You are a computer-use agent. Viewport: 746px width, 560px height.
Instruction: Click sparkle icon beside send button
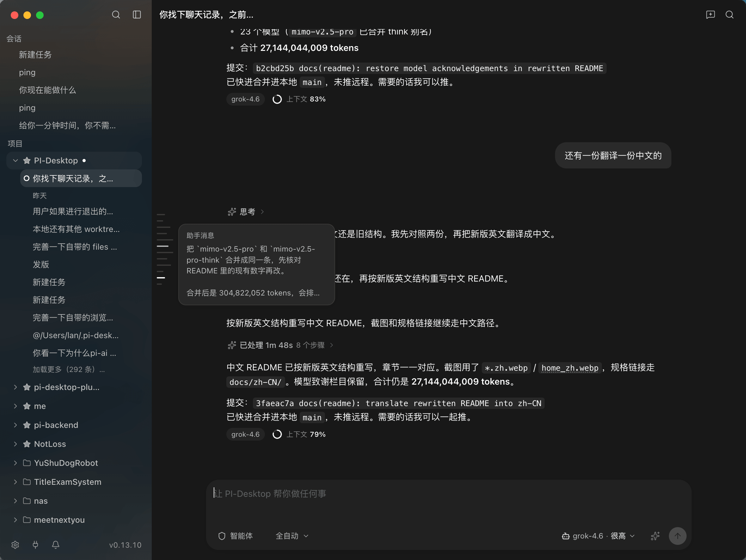(x=655, y=536)
